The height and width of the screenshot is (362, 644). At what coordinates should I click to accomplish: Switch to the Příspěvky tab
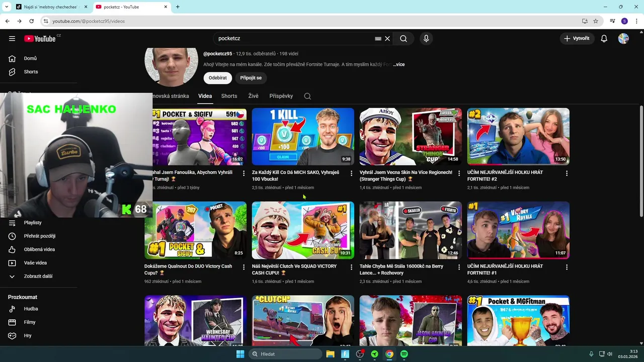coord(281,96)
